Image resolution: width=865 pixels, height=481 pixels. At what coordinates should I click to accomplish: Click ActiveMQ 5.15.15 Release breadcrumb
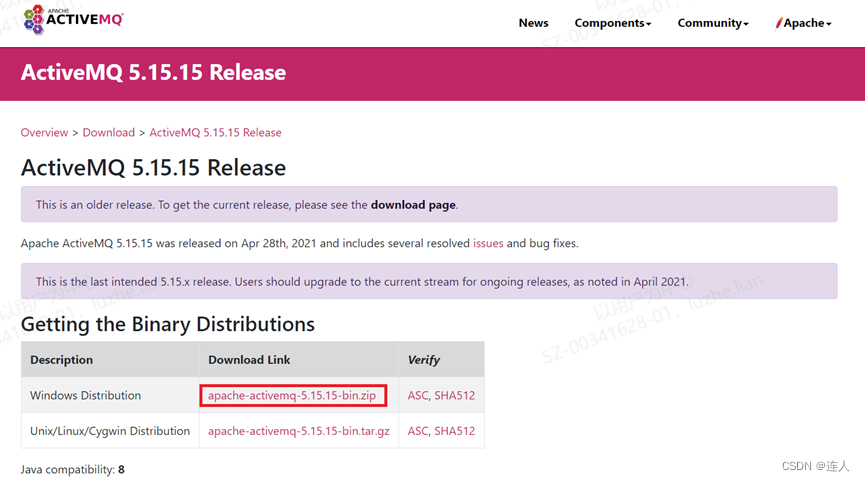pos(215,132)
